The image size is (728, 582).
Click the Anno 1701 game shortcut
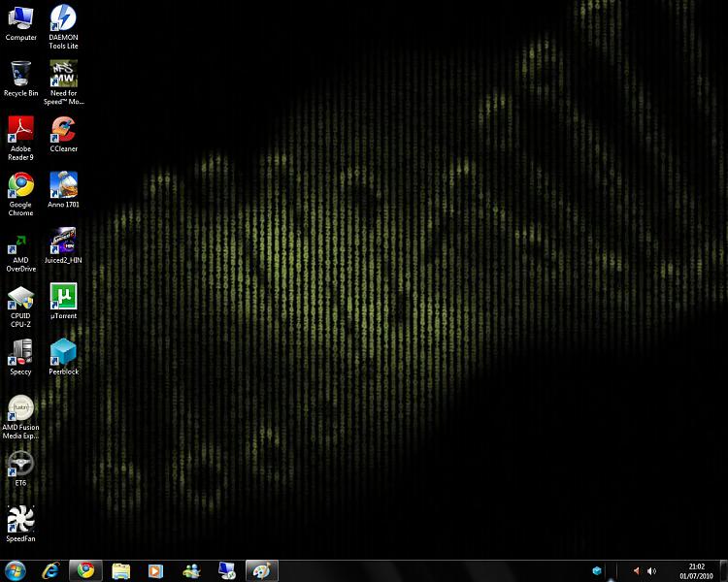[x=64, y=190]
